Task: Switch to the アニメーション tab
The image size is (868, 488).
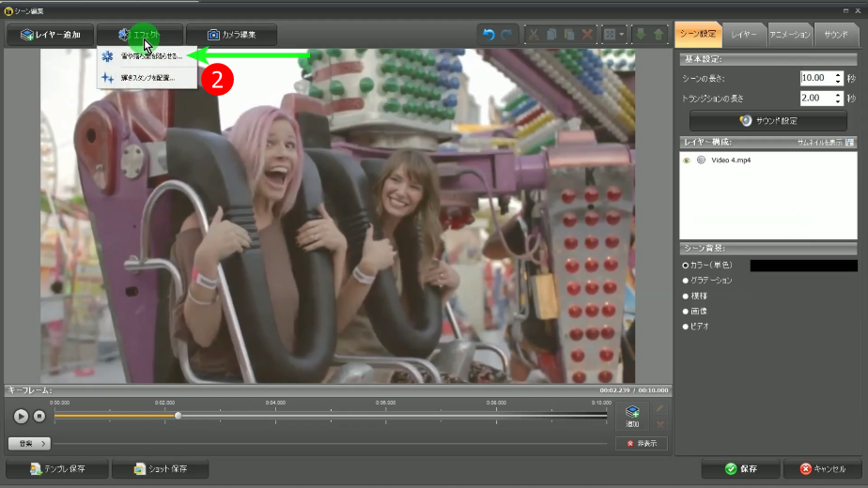Action: pos(789,34)
